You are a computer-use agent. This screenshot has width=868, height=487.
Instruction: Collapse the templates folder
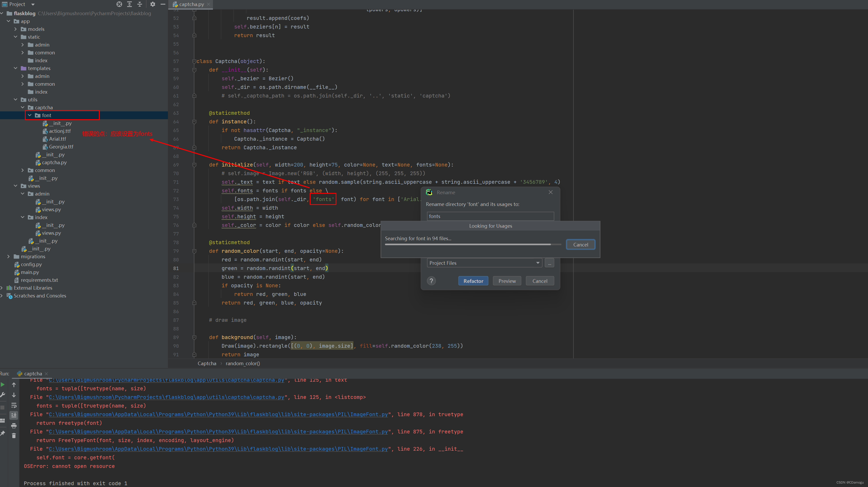(15, 68)
